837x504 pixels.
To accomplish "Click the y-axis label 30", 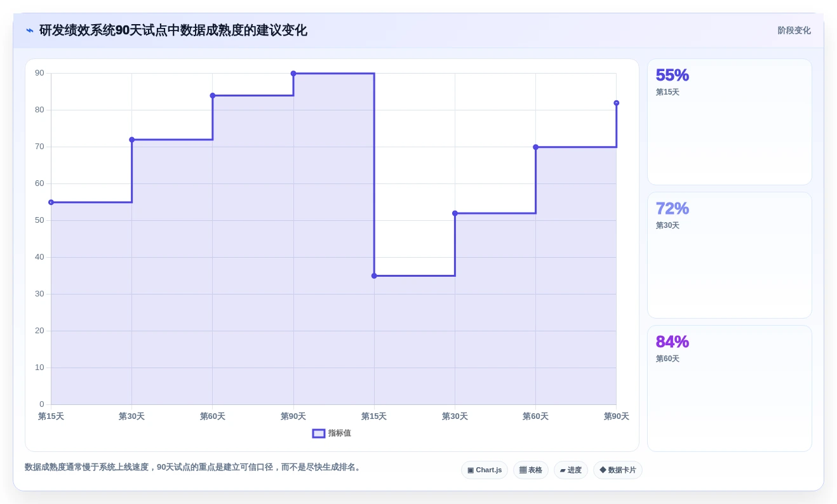I will 39,294.
